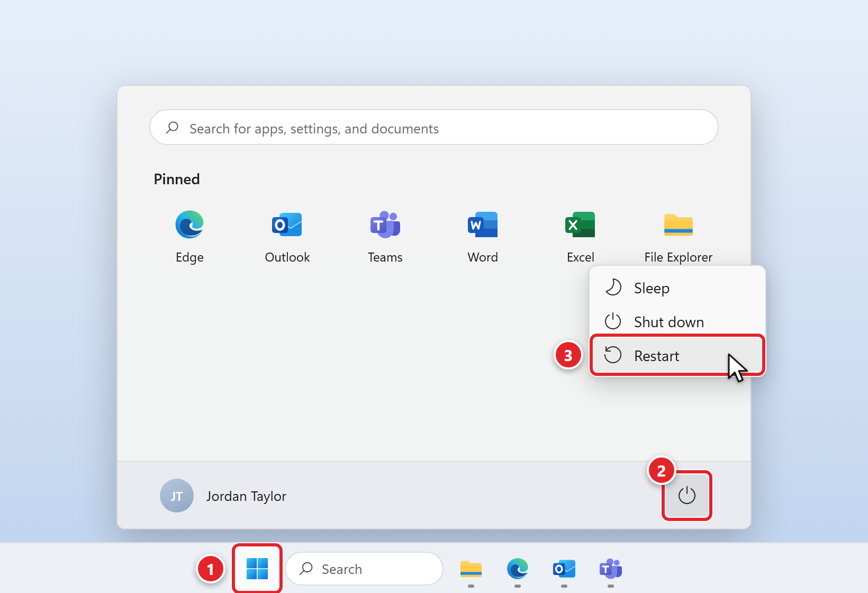Open the pinned Excel app
The width and height of the screenshot is (868, 593).
[581, 236]
